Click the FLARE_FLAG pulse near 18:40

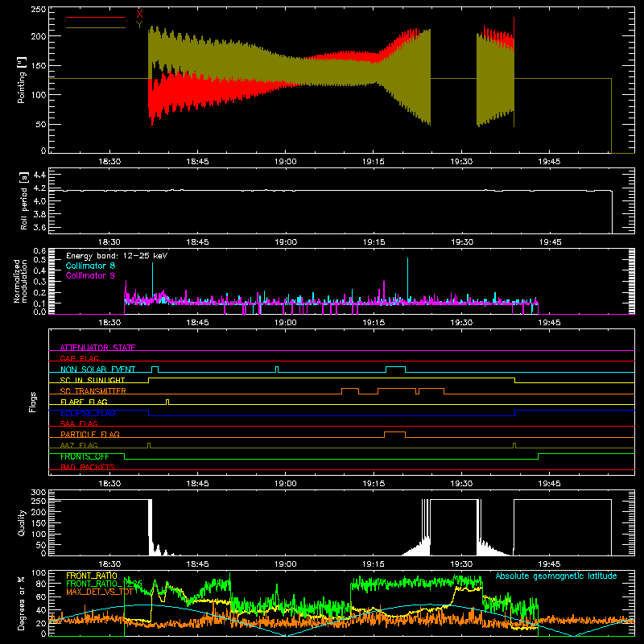coord(167,402)
